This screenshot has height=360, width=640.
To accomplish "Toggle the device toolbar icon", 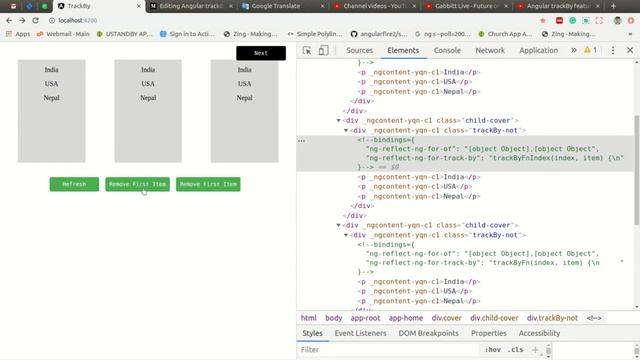I will point(323,50).
